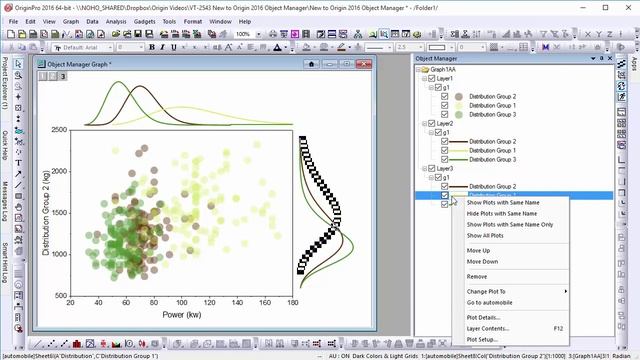Expand the Change Plot To submenu

point(516,291)
